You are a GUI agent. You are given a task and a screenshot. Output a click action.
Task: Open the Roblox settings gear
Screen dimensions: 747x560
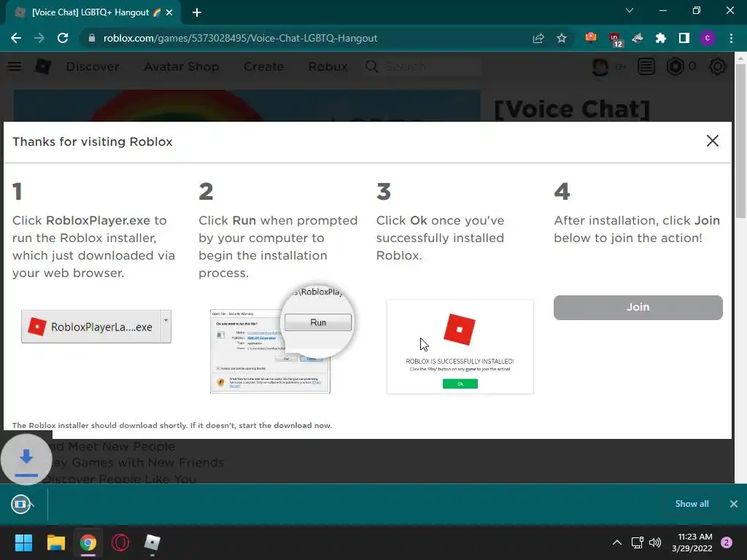point(718,66)
